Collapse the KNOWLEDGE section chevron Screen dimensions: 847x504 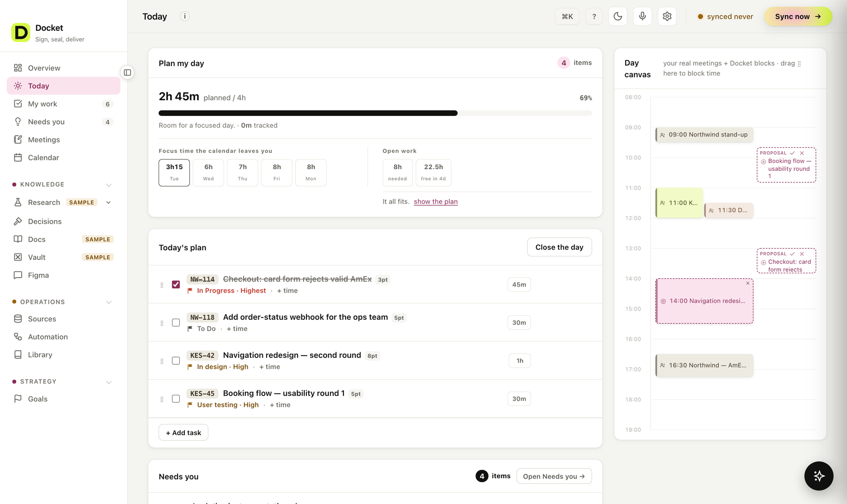point(109,185)
